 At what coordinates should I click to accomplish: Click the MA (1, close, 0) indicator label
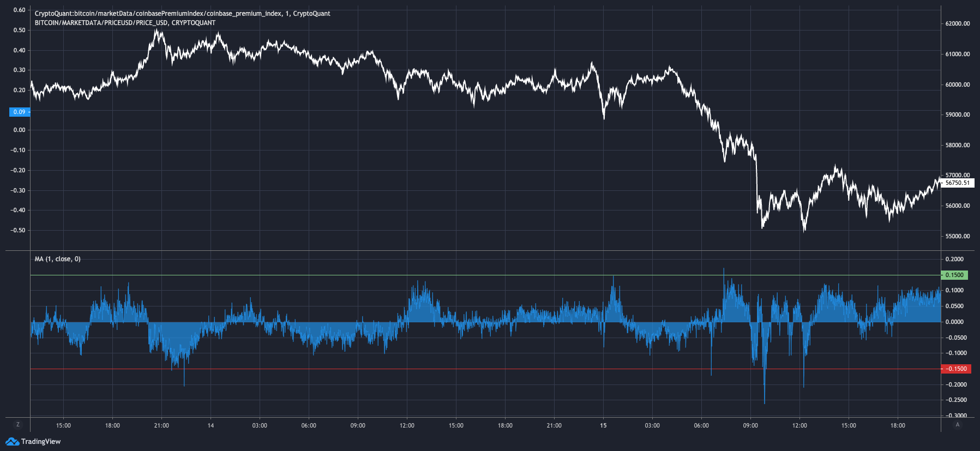tap(57, 259)
